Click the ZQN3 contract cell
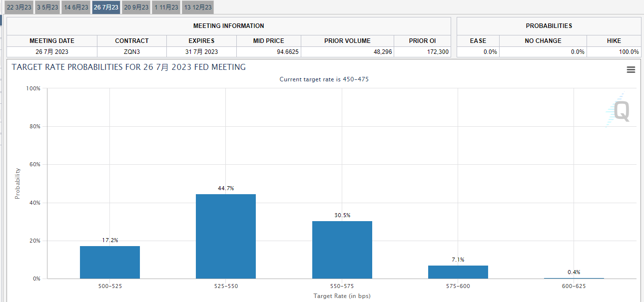The height and width of the screenshot is (302, 644). (x=132, y=52)
